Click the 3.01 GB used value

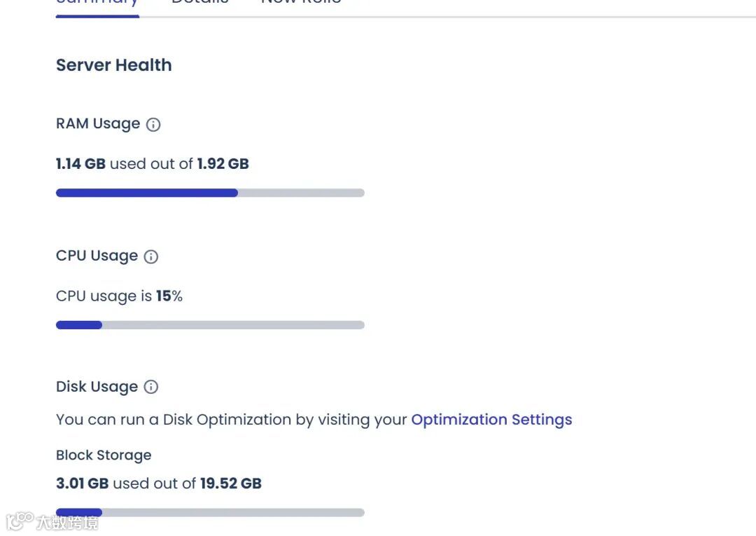click(82, 483)
